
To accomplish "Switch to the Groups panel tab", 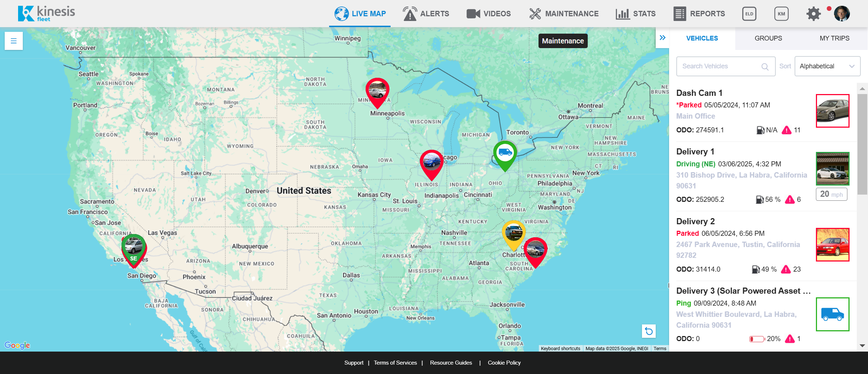I will [x=768, y=38].
